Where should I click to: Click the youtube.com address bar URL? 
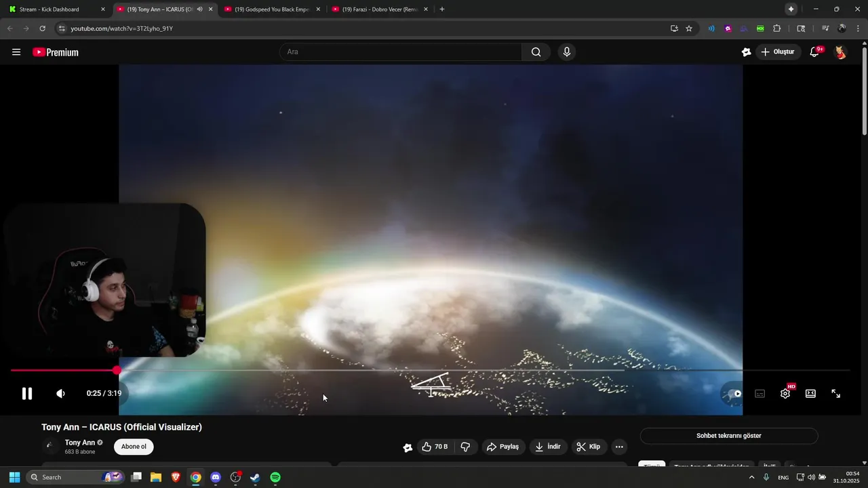point(122,28)
